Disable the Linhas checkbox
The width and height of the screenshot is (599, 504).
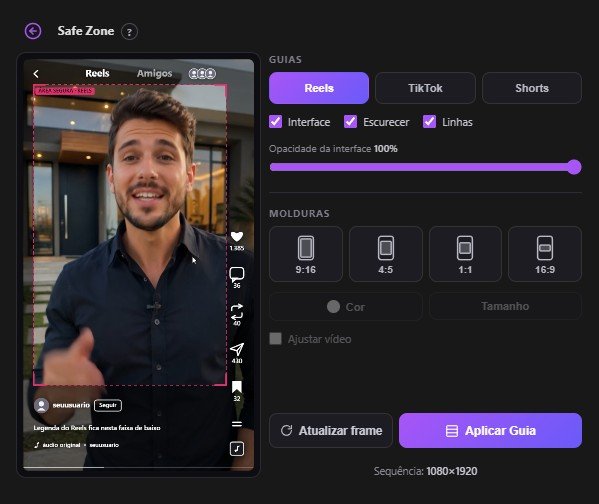[429, 122]
